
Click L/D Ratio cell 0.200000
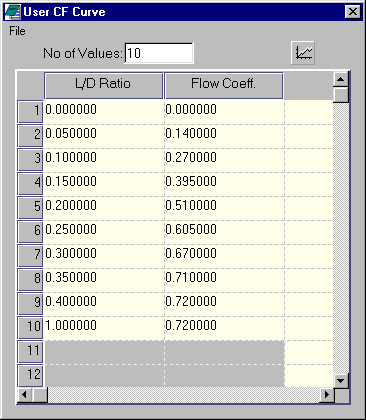104,208
